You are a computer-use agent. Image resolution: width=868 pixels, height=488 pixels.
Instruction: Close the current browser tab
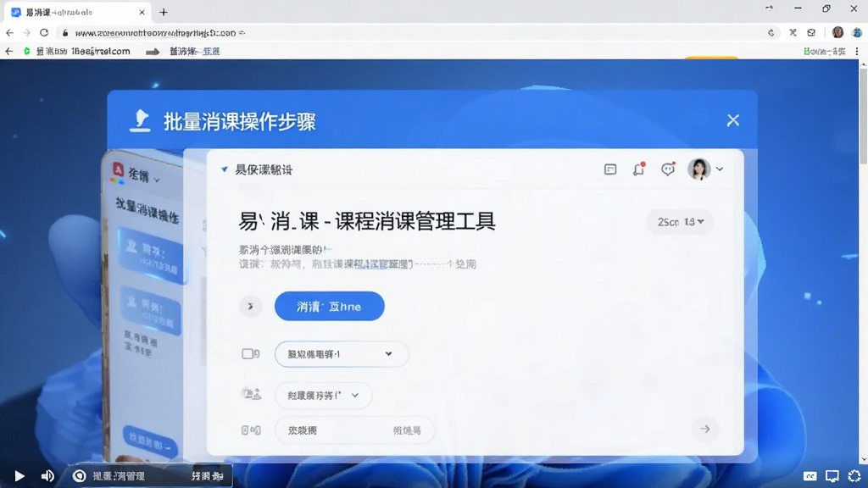(142, 12)
